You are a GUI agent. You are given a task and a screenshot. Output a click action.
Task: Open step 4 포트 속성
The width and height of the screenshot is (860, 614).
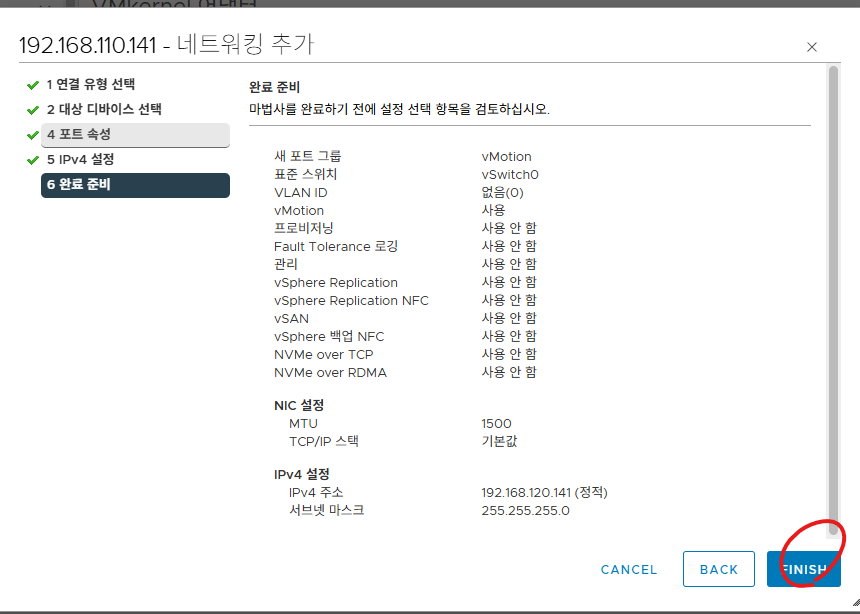135,134
